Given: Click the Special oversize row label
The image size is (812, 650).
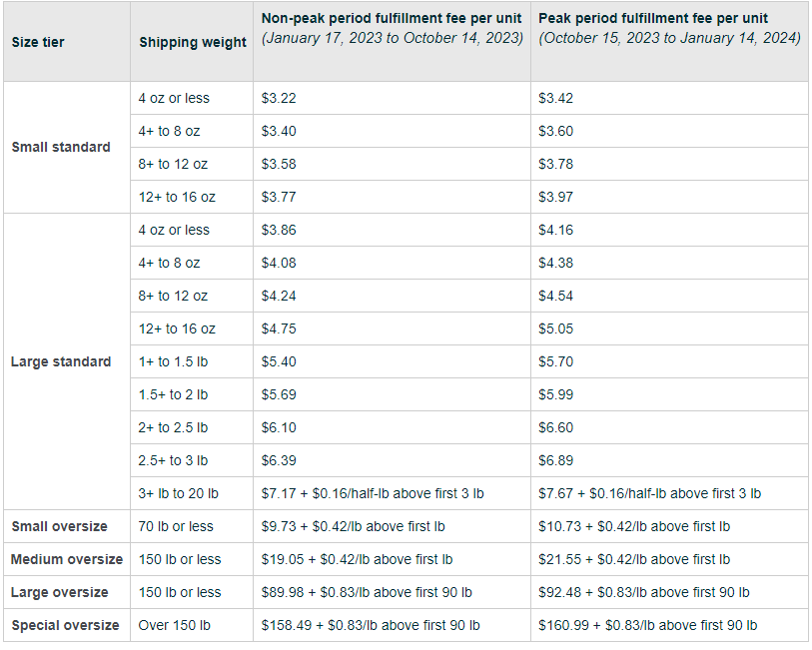Looking at the screenshot, I should tap(67, 625).
